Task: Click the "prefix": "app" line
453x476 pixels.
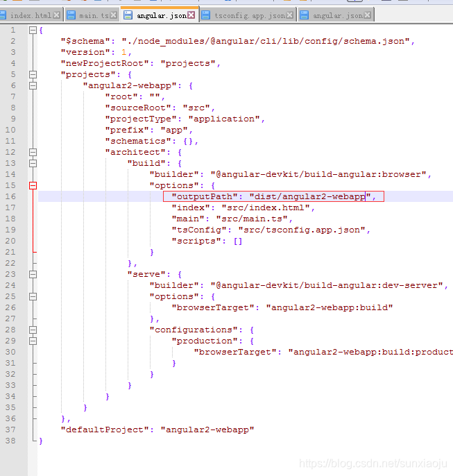Action: 148,130
